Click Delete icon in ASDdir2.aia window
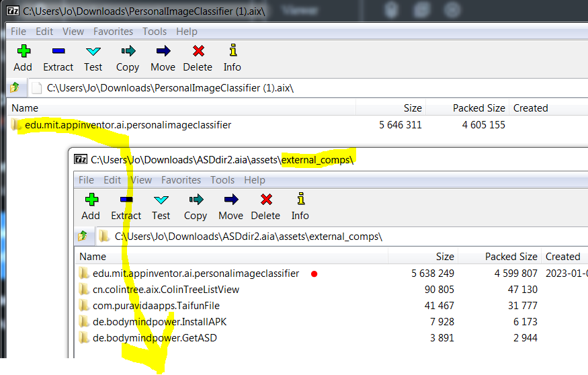The height and width of the screenshot is (375, 588). [266, 200]
